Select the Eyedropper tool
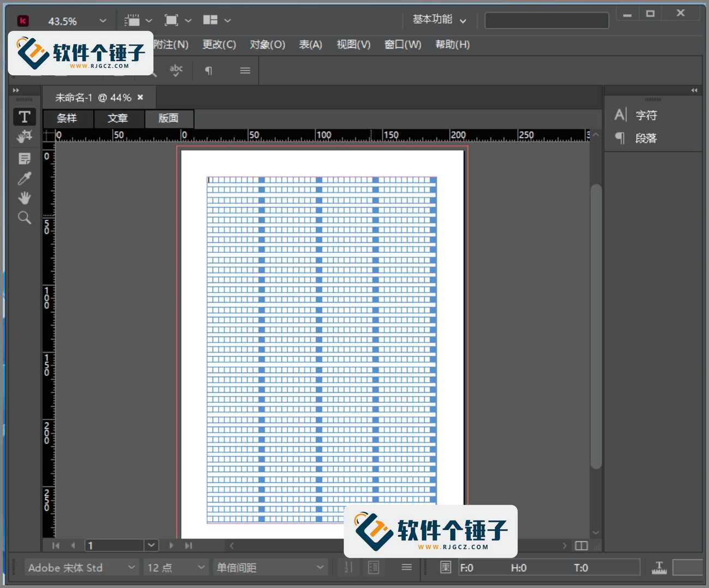Screen dimensions: 709x588 tap(25, 178)
